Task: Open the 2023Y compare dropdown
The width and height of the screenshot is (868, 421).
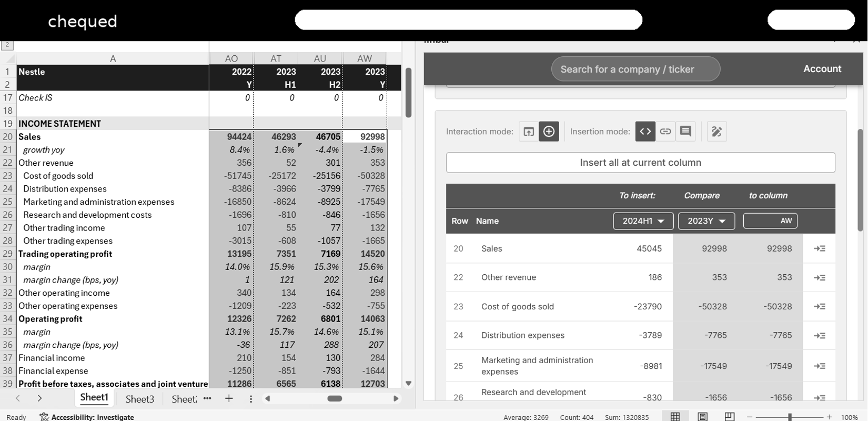Action: [x=706, y=221]
